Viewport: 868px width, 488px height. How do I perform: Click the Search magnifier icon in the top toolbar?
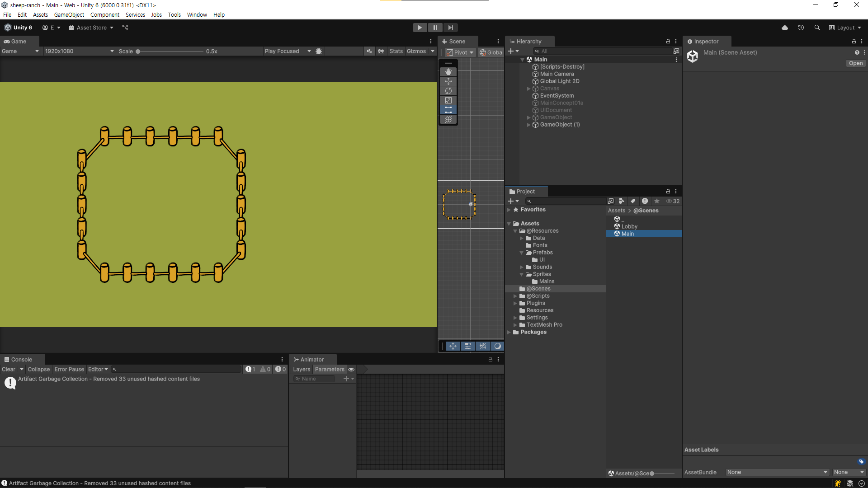[x=817, y=28]
